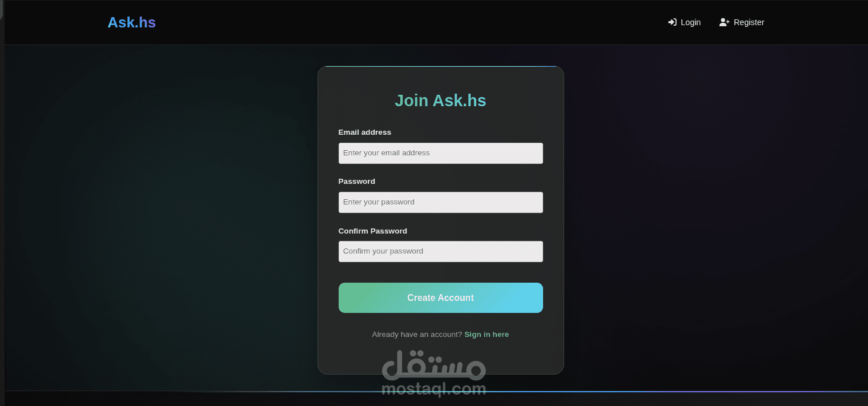Image resolution: width=868 pixels, height=406 pixels.
Task: Click the Already have an account text
Action: point(417,335)
